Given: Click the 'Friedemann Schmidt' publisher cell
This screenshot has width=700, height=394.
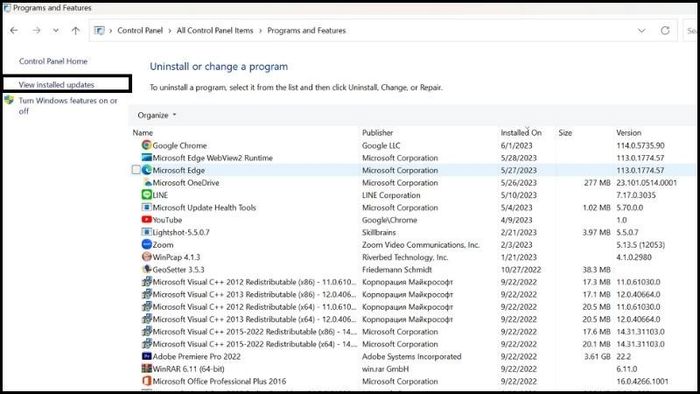Looking at the screenshot, I should click(x=397, y=270).
